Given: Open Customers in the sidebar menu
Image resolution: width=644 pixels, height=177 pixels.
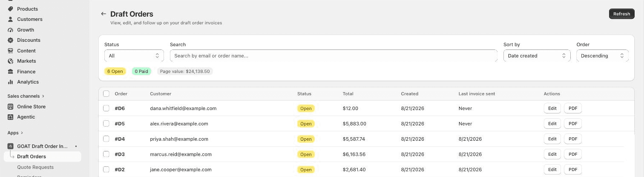Looking at the screenshot, I should click(x=30, y=19).
